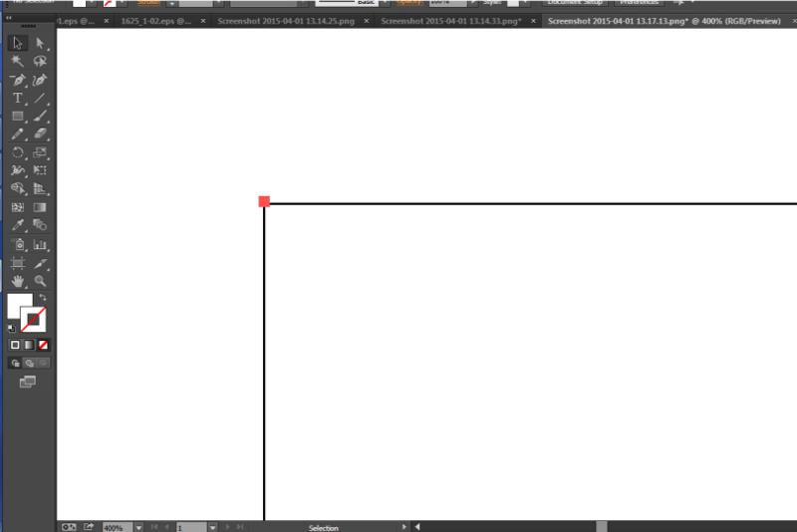Screen dimensions: 797x532
Task: Select the Free Transform tool
Action: click(x=40, y=170)
